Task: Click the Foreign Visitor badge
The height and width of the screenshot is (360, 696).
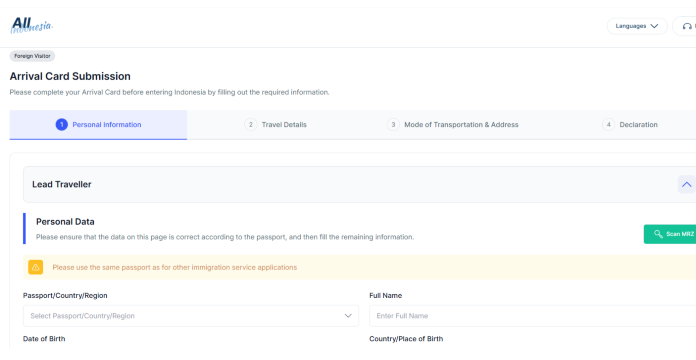Action: (x=32, y=56)
